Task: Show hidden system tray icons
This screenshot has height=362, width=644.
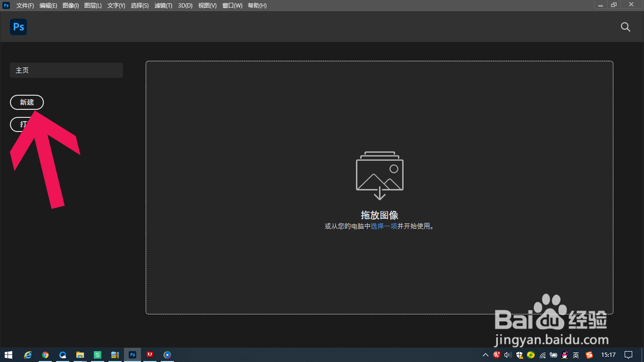Action: tap(486, 355)
